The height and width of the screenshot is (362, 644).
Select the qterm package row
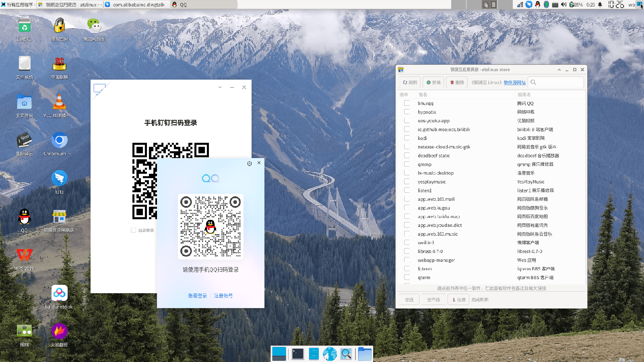click(x=491, y=278)
